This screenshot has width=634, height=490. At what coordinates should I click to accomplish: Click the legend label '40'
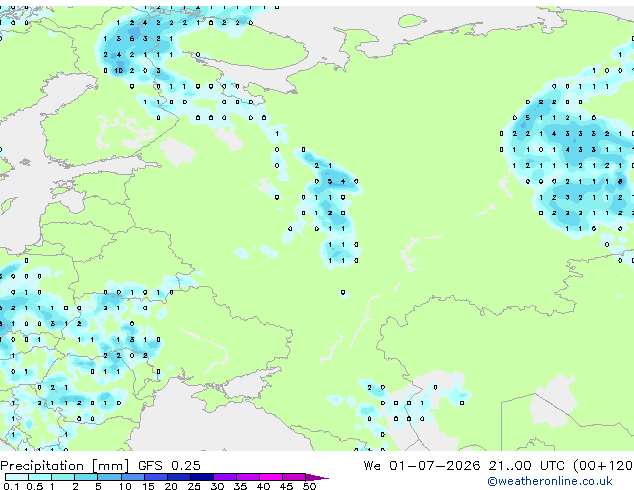coord(263,486)
